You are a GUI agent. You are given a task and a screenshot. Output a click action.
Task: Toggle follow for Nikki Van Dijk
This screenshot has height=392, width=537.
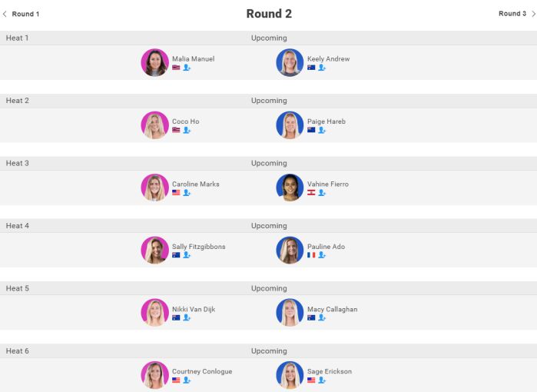click(x=187, y=317)
